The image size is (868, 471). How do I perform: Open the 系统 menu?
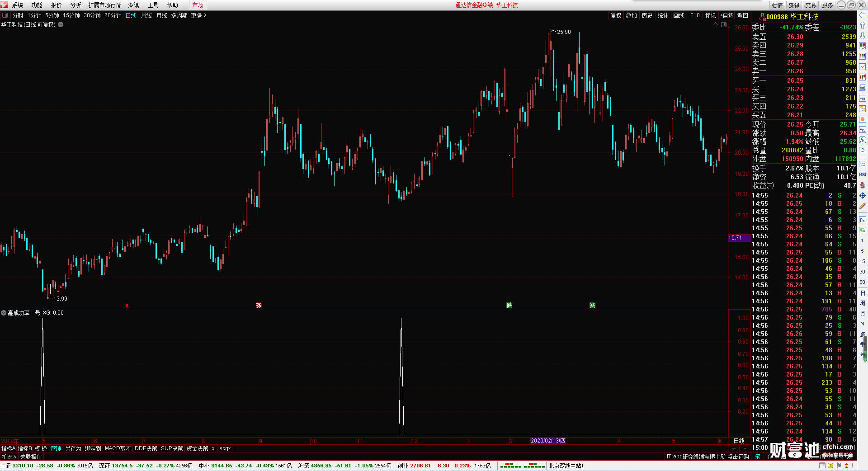(18, 5)
